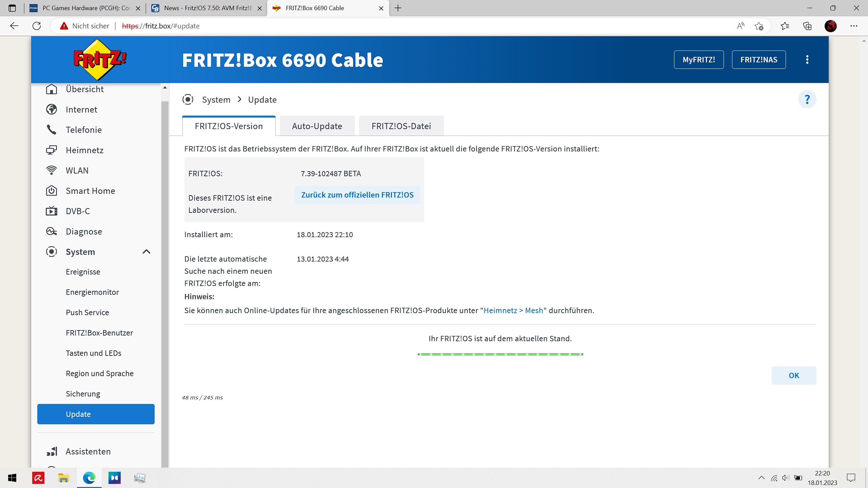This screenshot has height=488, width=868.
Task: Switch to the Auto-Update tab
Action: (317, 126)
